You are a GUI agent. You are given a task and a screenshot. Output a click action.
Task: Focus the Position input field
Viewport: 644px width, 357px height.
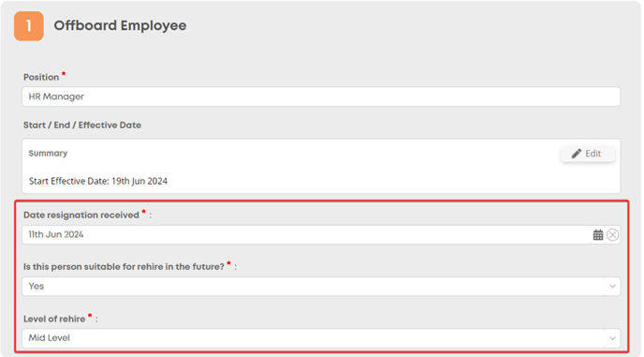(x=321, y=97)
